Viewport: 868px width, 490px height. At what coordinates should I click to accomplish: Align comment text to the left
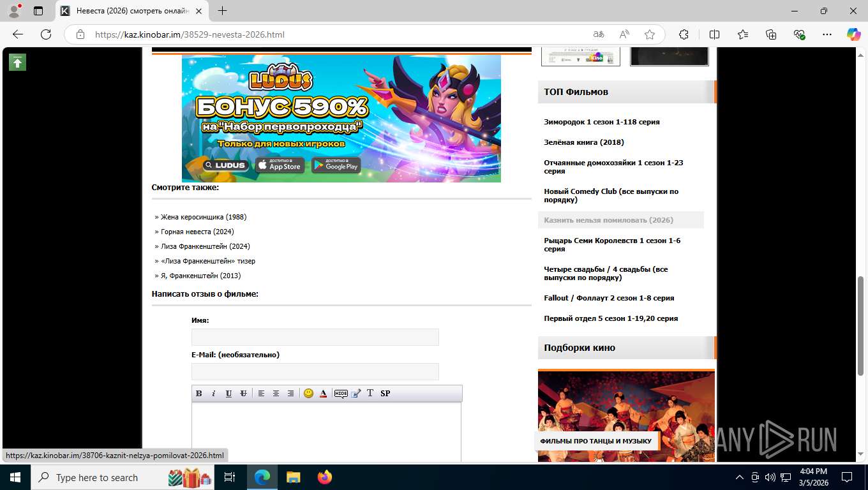pyautogui.click(x=261, y=394)
